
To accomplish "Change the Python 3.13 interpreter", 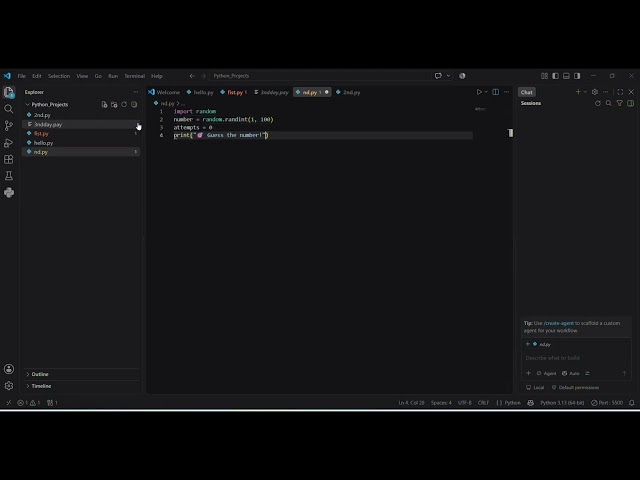I will 562,403.
